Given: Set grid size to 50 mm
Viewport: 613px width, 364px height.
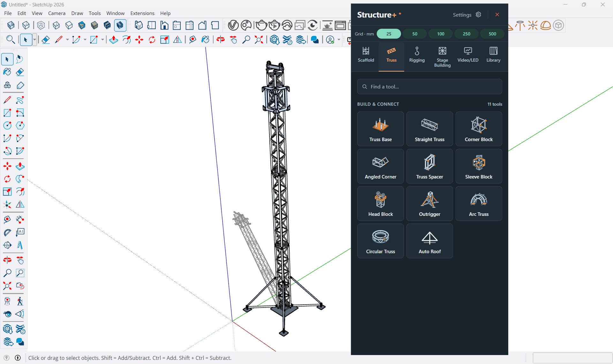Looking at the screenshot, I should (x=414, y=34).
